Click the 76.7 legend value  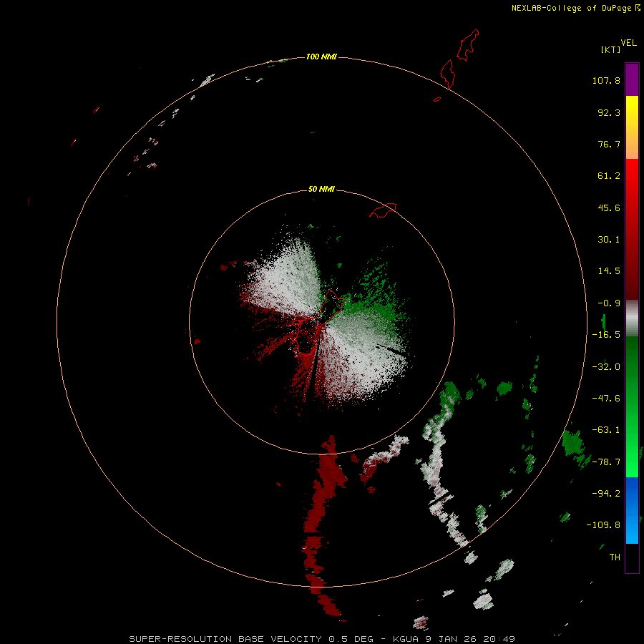[x=609, y=144]
